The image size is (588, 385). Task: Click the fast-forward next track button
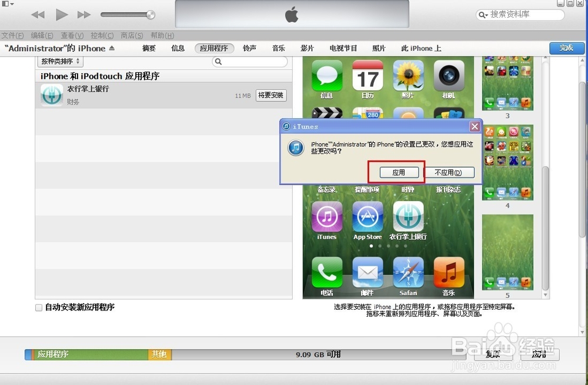click(x=84, y=15)
